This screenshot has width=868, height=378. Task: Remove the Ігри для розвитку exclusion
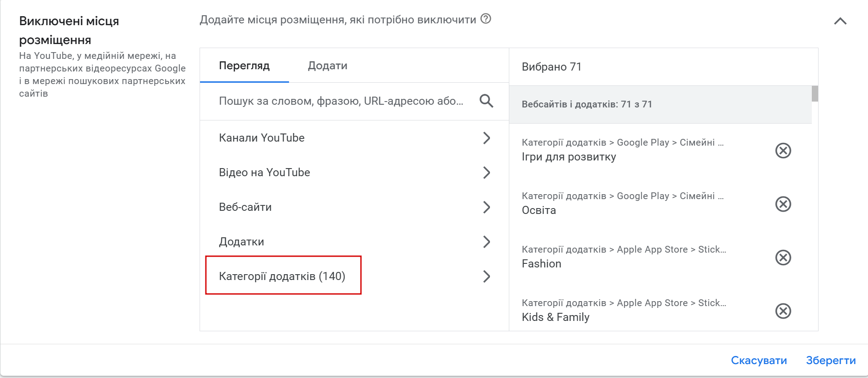(x=783, y=151)
